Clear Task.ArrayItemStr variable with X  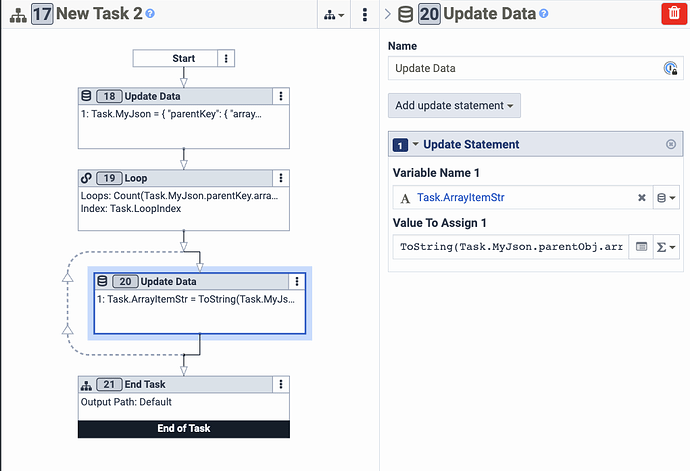[x=642, y=198]
